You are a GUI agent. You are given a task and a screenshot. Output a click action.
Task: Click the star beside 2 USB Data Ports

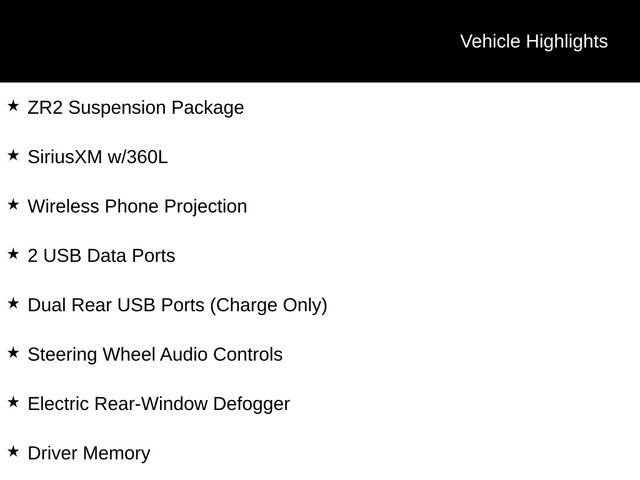point(13,254)
